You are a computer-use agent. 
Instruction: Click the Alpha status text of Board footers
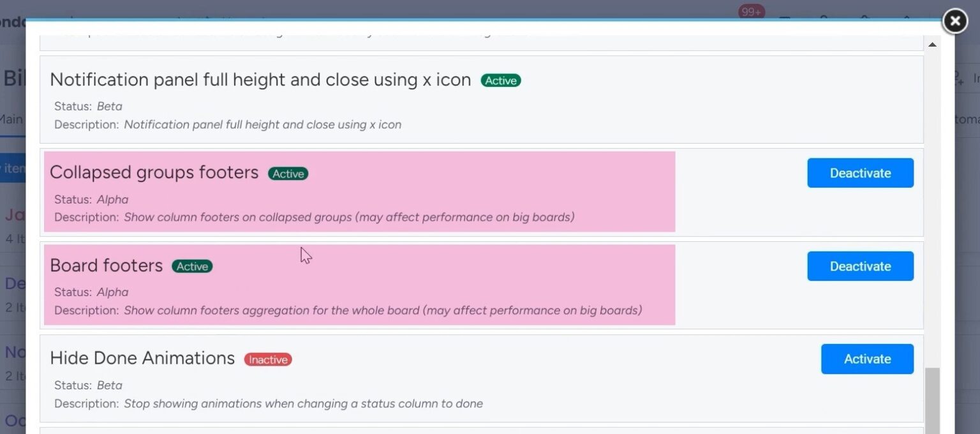112,292
